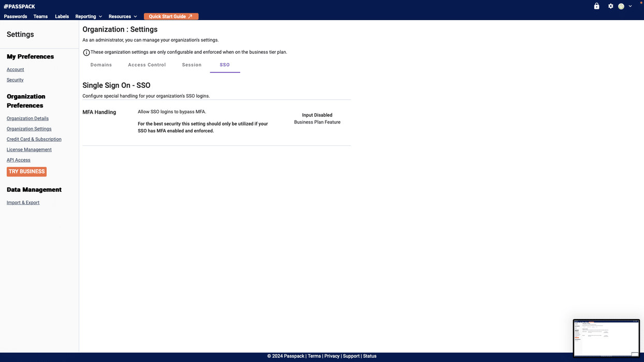
Task: Click the screenshot preview thumbnail
Action: [606, 338]
